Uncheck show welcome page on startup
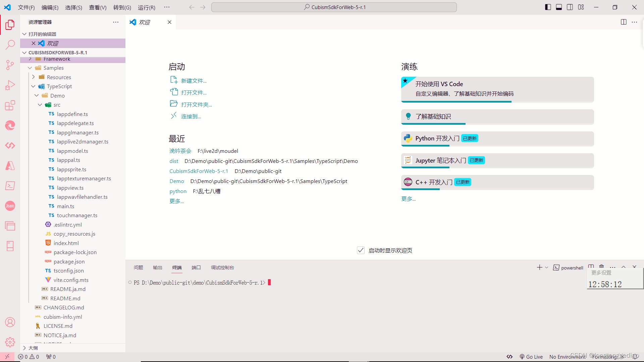The width and height of the screenshot is (644, 362). point(361,250)
